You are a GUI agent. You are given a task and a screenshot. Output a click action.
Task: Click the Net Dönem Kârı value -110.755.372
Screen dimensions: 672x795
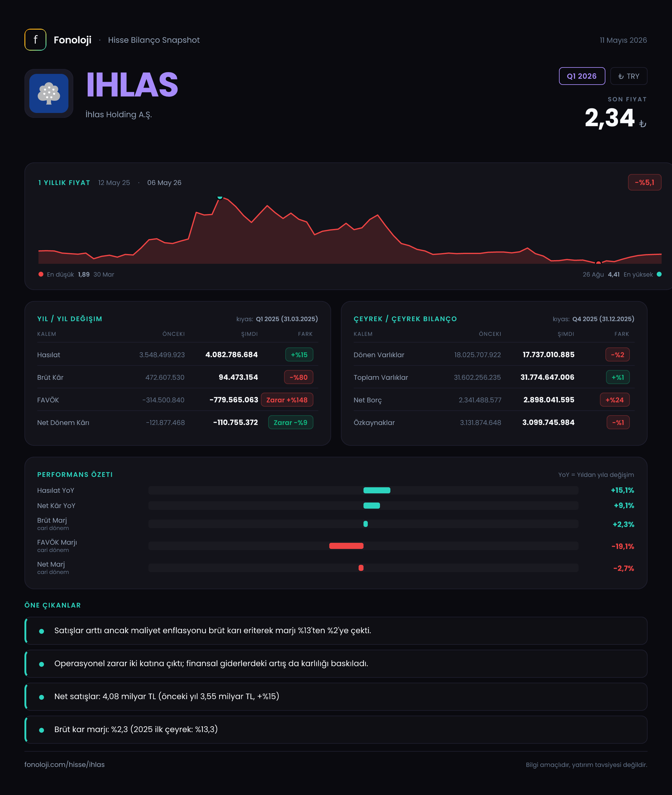(236, 422)
